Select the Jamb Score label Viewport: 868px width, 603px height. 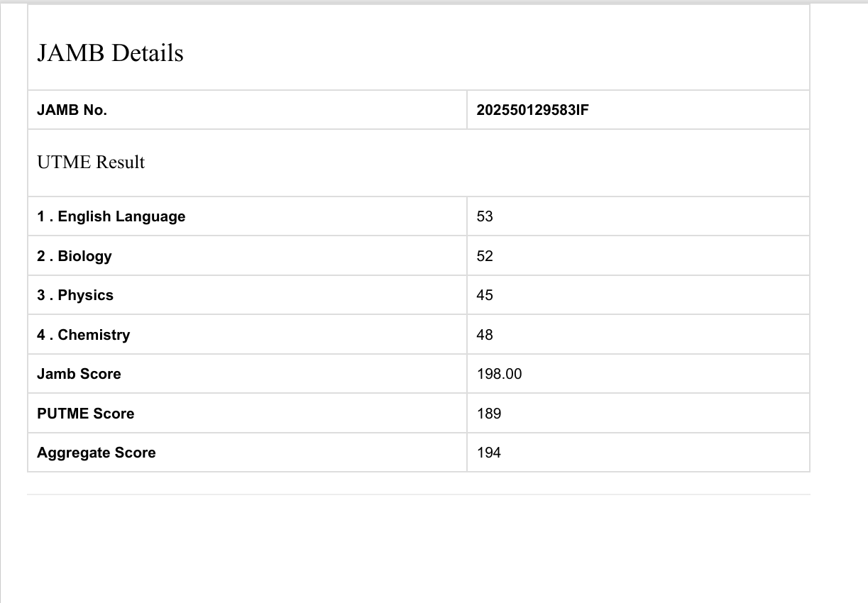[x=79, y=374]
